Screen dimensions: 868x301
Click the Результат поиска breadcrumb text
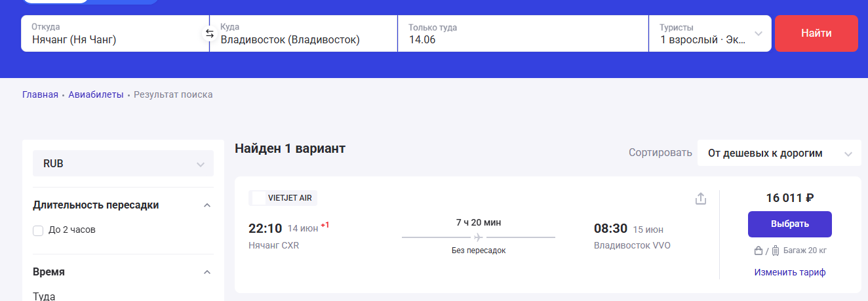[x=173, y=94]
